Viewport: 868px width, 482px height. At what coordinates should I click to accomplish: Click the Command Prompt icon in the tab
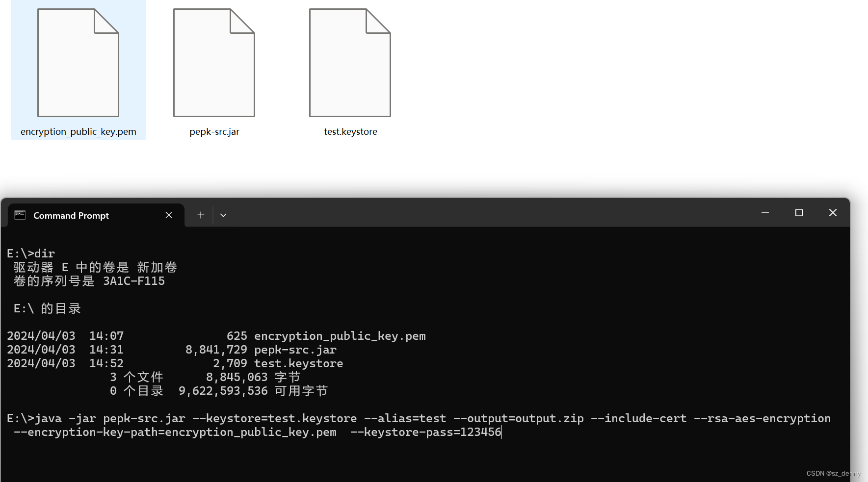point(20,215)
